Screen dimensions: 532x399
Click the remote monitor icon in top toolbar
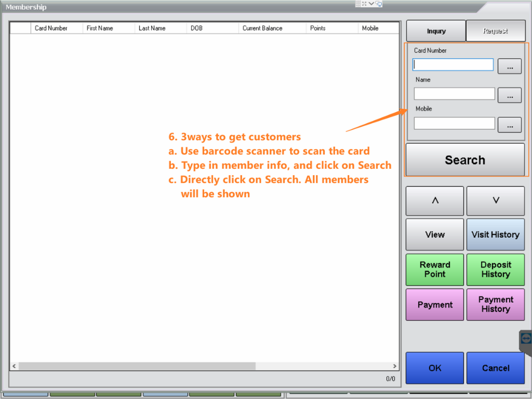[x=379, y=4]
